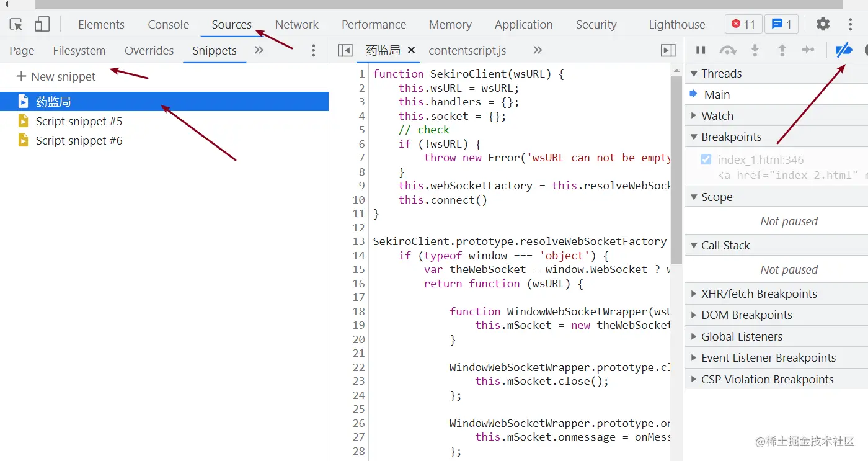The height and width of the screenshot is (461, 868).
Task: Open the 药监局 snippet in the list
Action: point(164,101)
